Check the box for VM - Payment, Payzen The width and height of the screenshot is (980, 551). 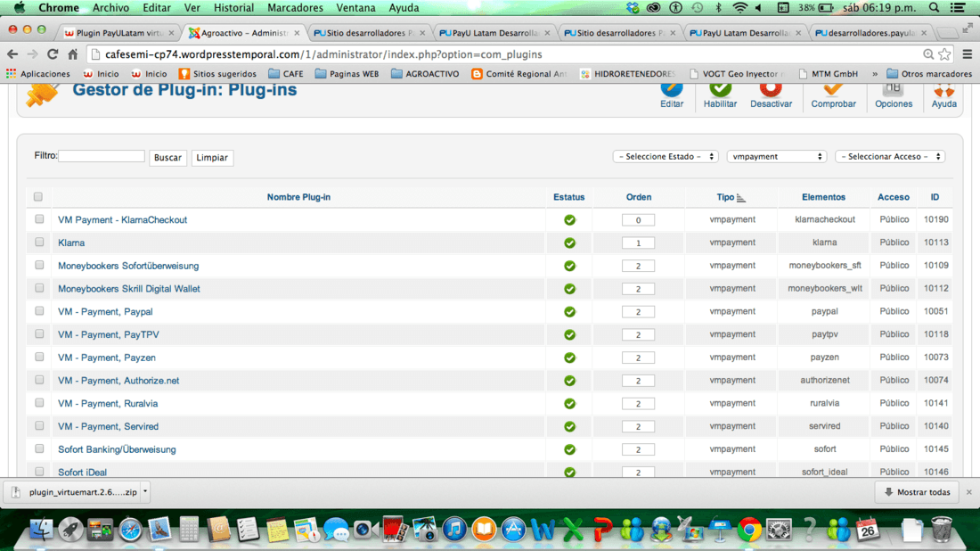click(39, 357)
